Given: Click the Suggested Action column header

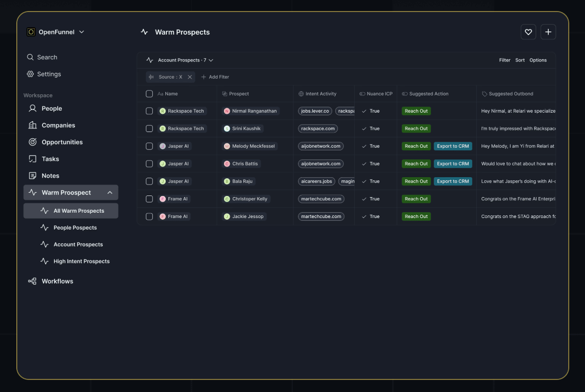Looking at the screenshot, I should (425, 94).
